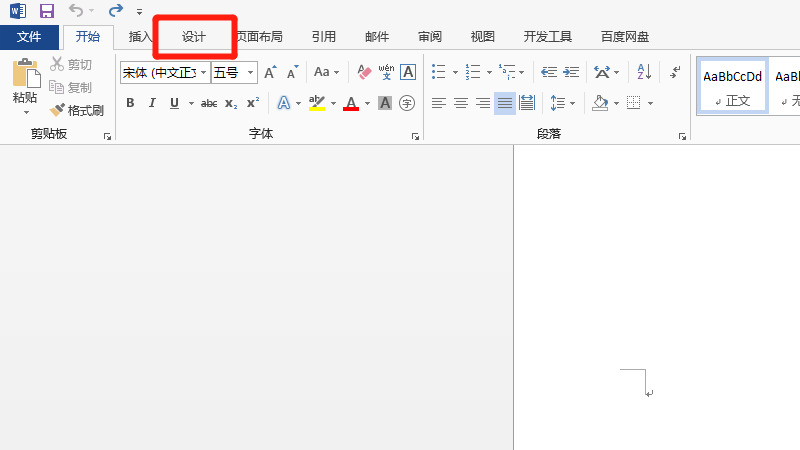Toggle character shading icon
This screenshot has height=450, width=800.
[x=385, y=103]
